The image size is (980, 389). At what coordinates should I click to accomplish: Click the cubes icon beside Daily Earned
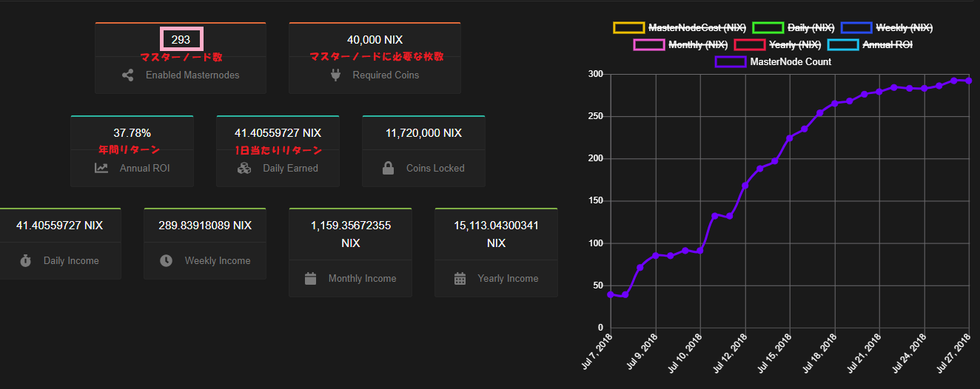tap(244, 168)
